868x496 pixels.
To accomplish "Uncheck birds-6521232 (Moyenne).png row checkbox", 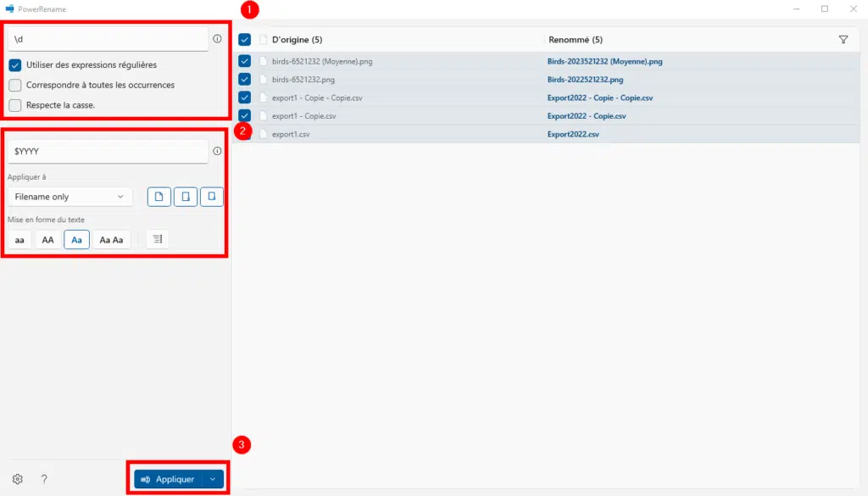I will [244, 61].
